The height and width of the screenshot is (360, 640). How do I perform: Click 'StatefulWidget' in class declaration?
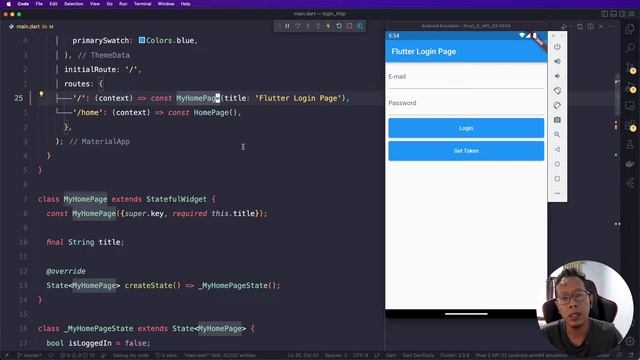[176, 199]
